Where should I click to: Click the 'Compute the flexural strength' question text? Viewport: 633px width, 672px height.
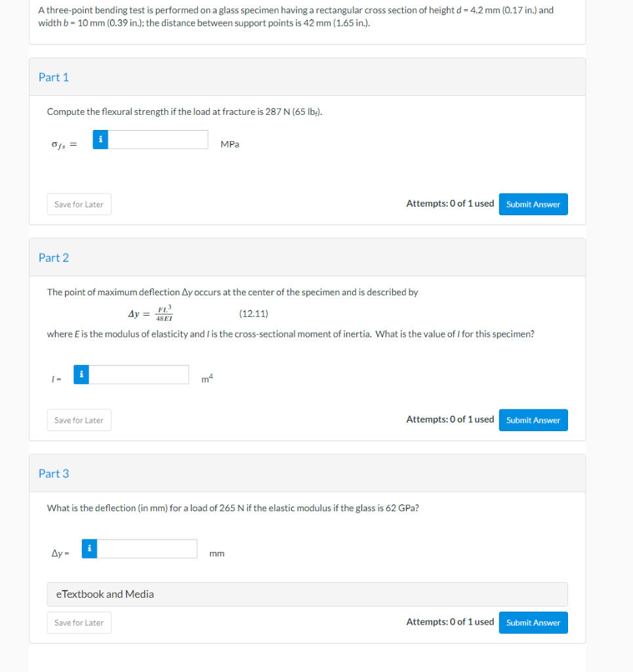tap(184, 112)
